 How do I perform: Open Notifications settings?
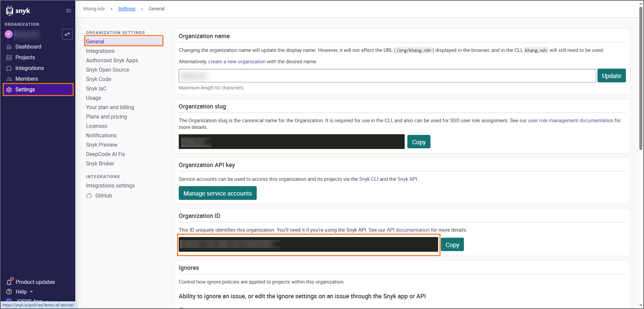coord(101,135)
